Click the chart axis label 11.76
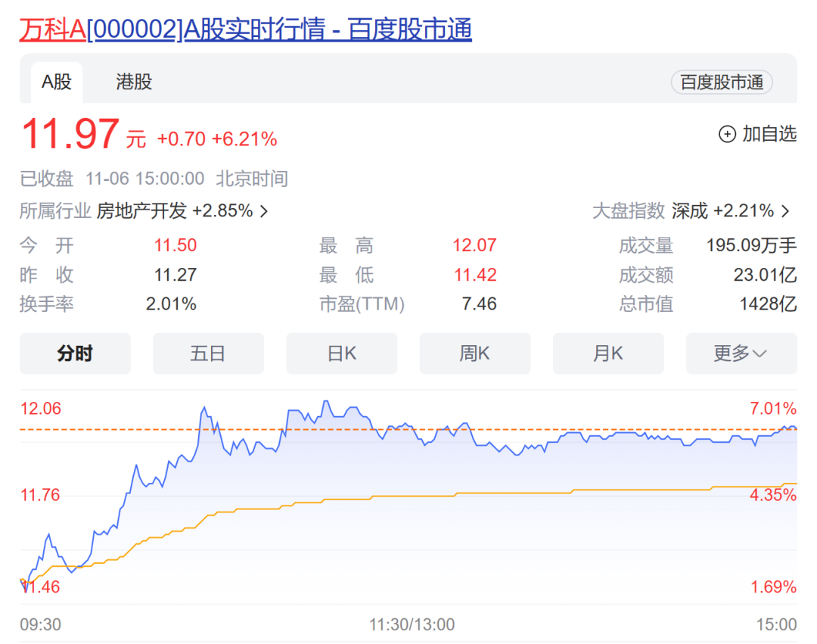 pos(40,494)
